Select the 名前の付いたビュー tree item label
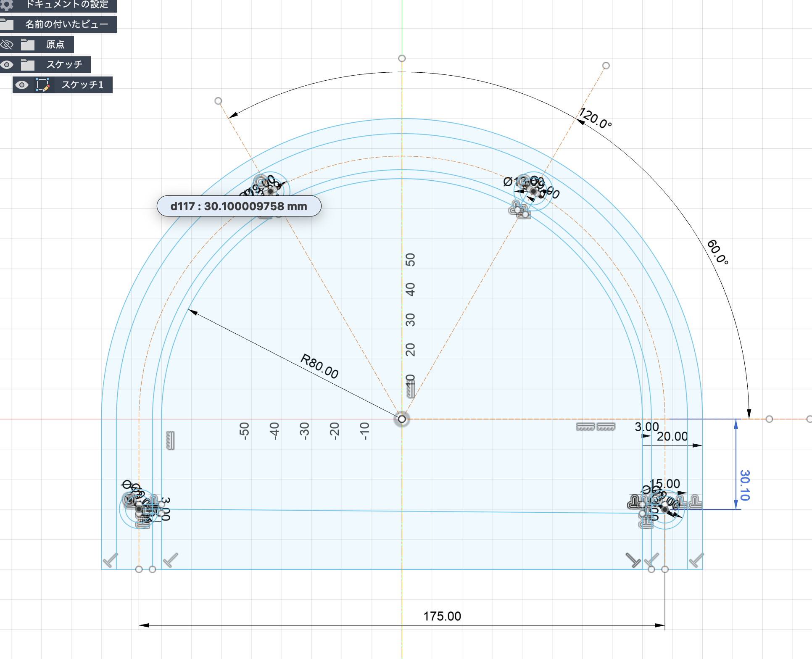The image size is (812, 659). point(66,24)
